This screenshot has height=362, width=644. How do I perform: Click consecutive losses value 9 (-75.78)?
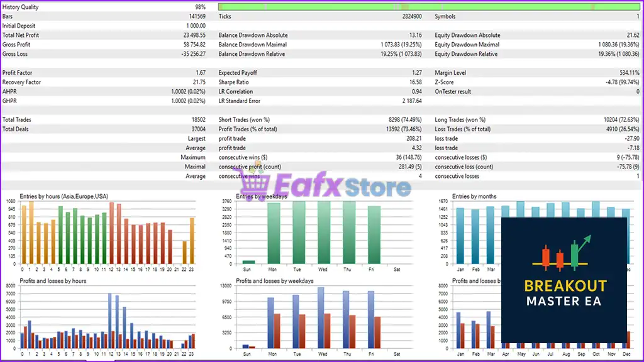pos(628,158)
